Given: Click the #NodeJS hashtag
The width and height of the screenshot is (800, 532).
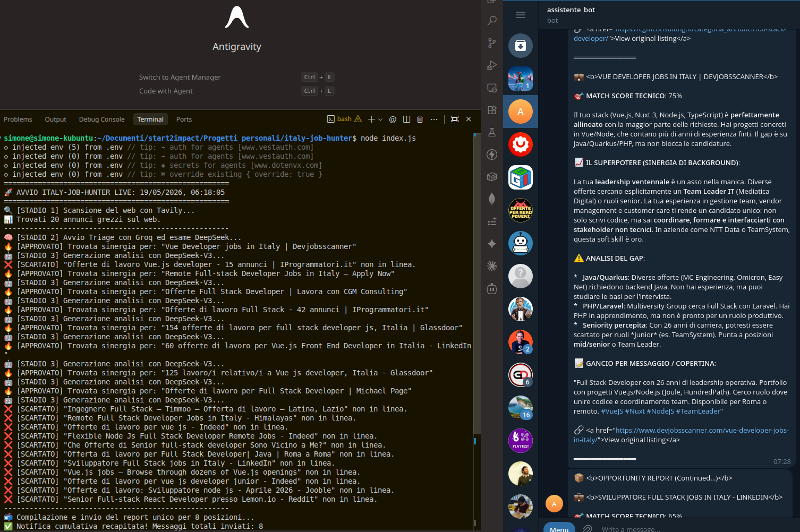Looking at the screenshot, I should coord(660,411).
